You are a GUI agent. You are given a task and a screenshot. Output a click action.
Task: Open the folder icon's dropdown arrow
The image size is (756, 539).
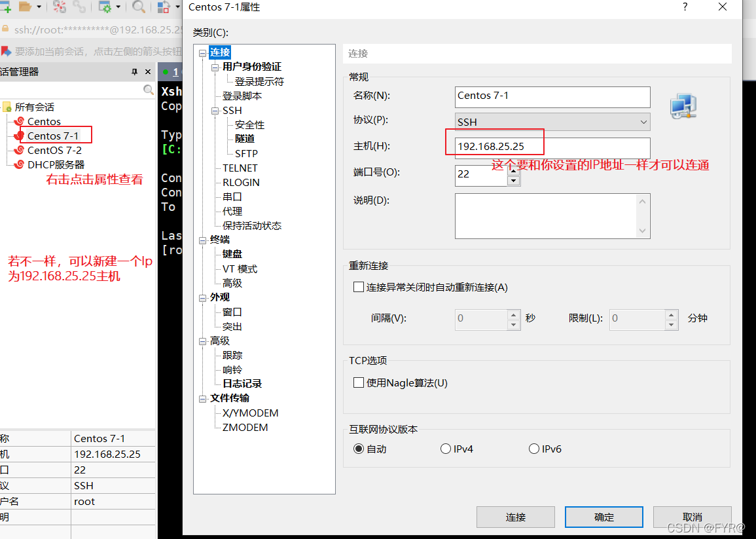click(x=40, y=7)
